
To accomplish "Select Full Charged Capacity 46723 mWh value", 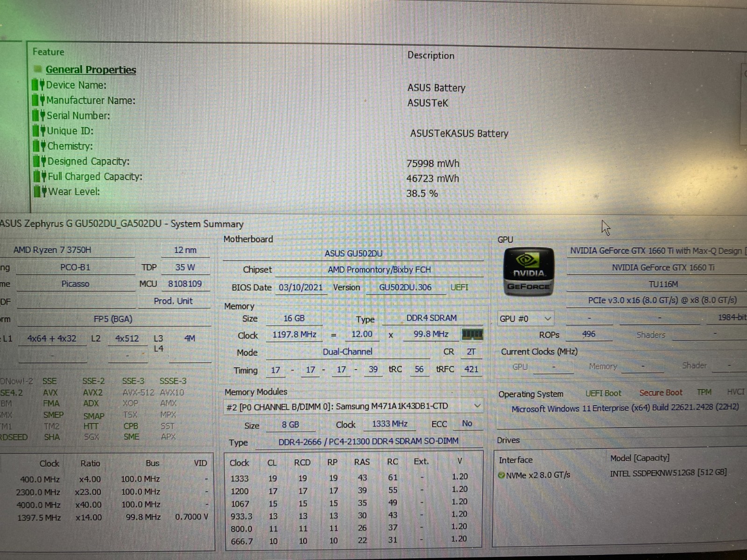I will tap(433, 178).
